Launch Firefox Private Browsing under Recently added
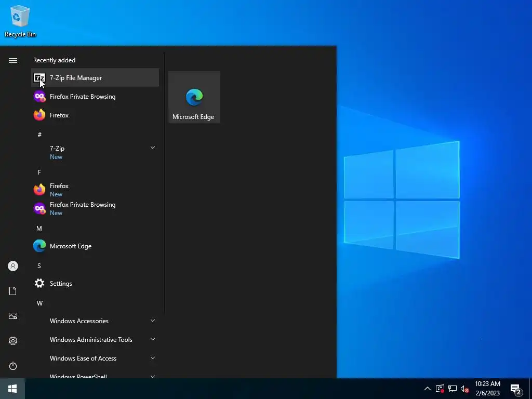532x399 pixels. 95,96
